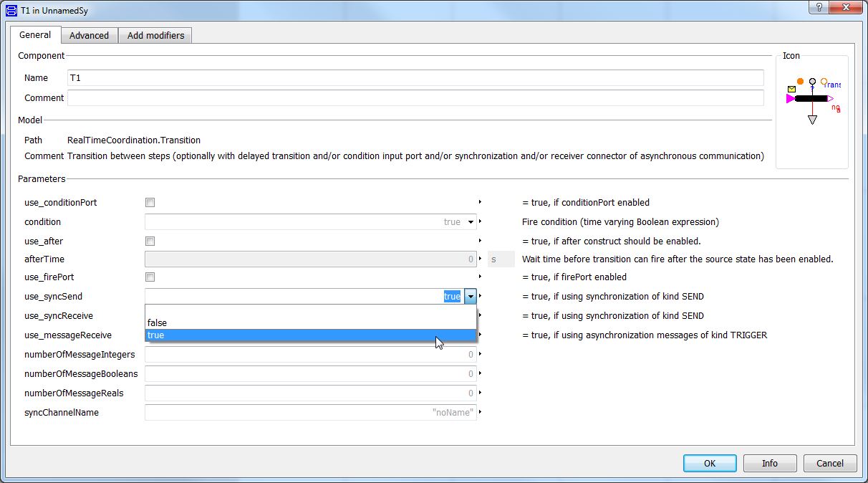Image resolution: width=868 pixels, height=483 pixels.
Task: Open arrow menu beside use_conditionPort
Action: 480,203
